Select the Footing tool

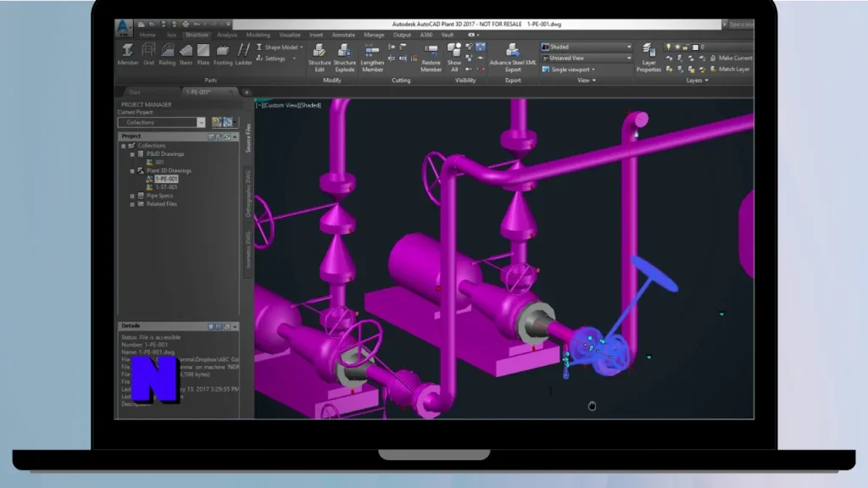click(x=223, y=54)
